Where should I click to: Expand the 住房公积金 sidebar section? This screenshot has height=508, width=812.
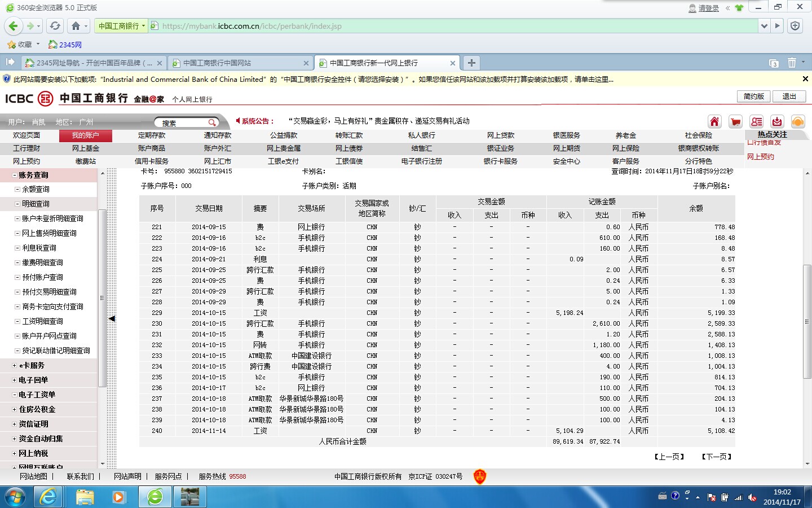(15, 410)
